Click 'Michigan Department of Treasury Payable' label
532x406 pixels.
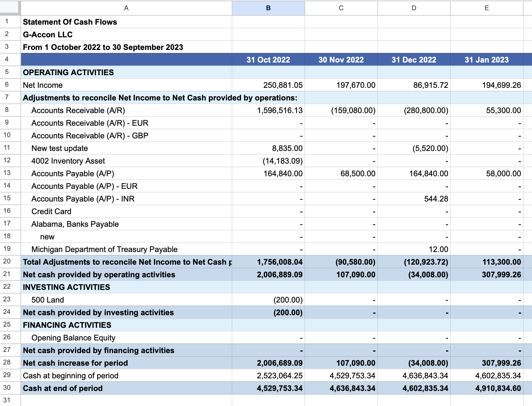104,249
